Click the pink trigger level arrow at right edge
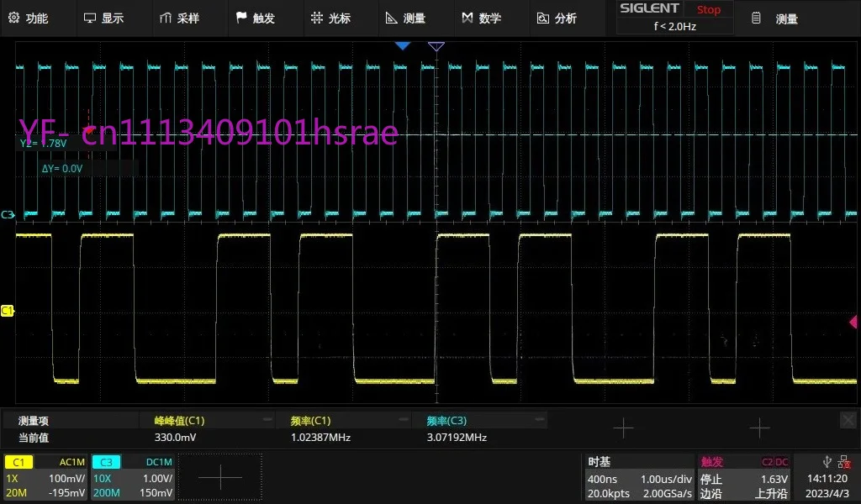Viewport: 861px width, 504px height. pos(853,322)
